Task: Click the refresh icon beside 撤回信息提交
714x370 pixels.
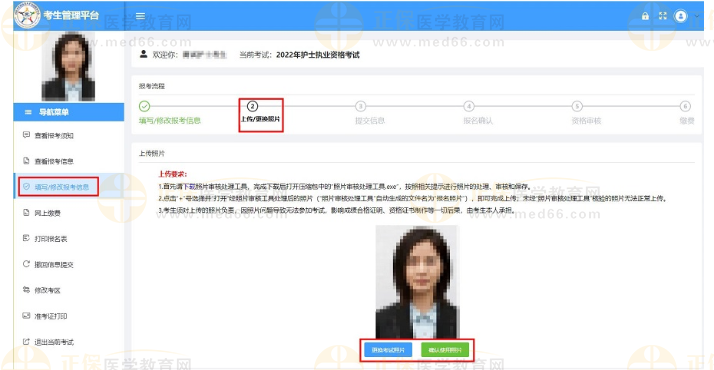Action: 26,264
